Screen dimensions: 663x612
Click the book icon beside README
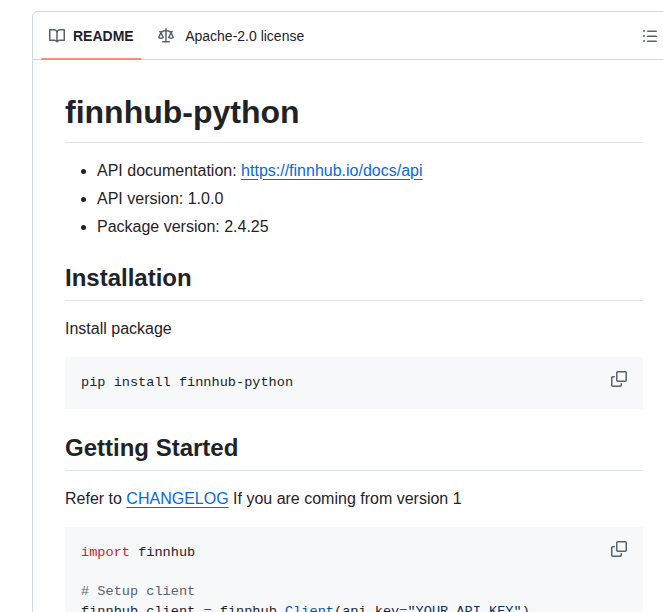coord(57,36)
